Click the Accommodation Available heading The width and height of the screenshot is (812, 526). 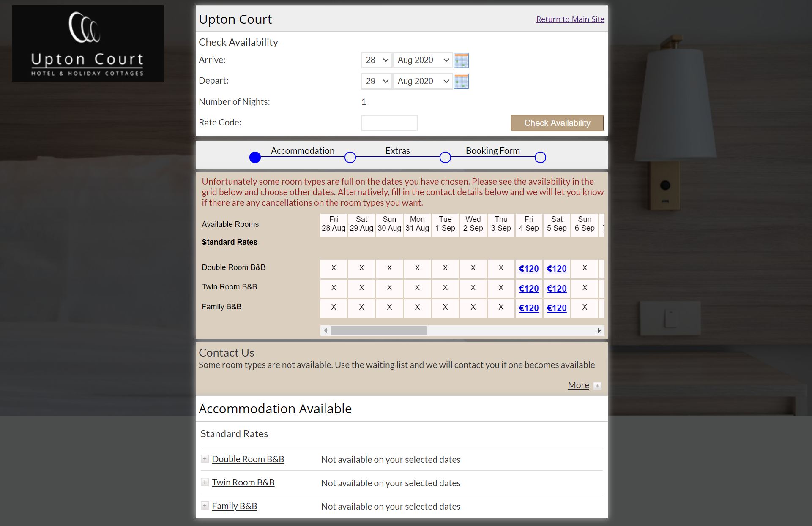tap(275, 409)
